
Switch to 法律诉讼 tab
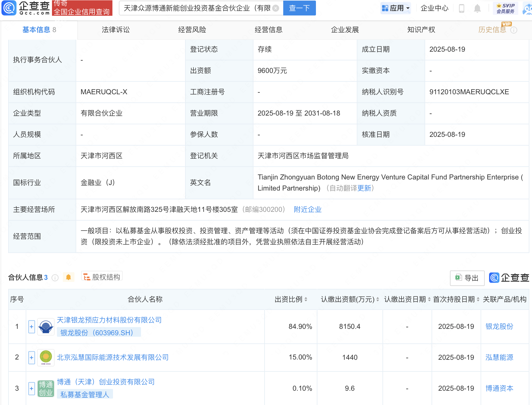coord(116,30)
